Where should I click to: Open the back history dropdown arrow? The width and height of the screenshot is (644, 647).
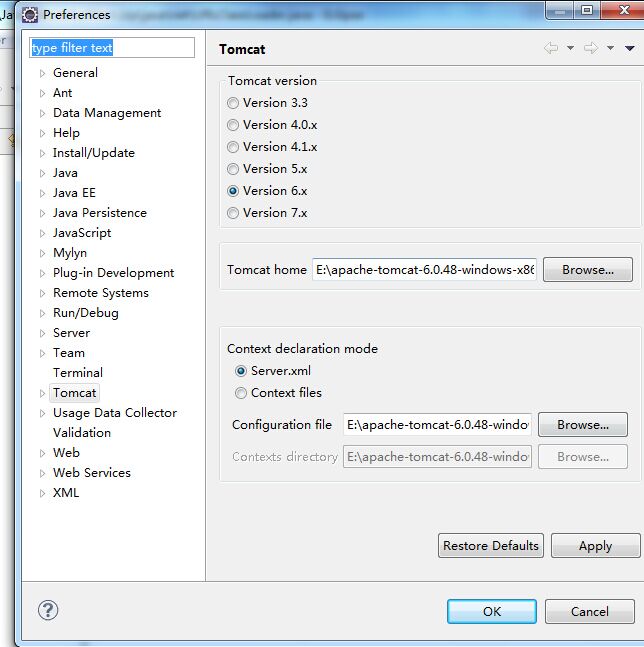click(570, 48)
